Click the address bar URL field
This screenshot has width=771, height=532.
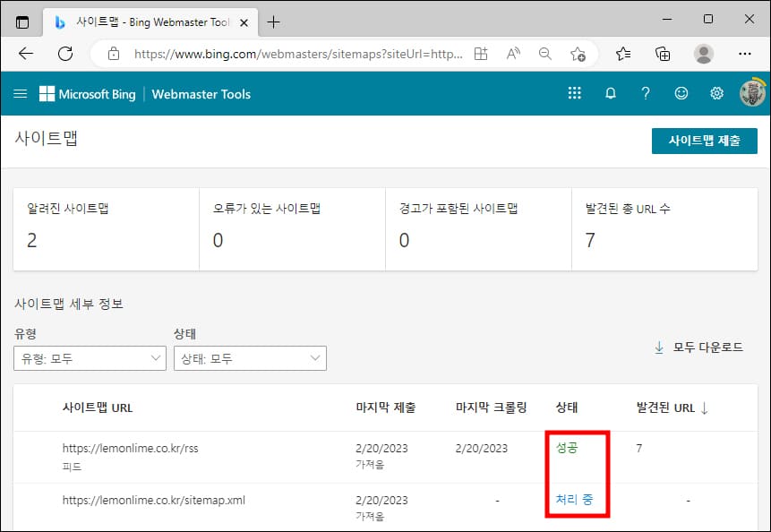point(296,54)
